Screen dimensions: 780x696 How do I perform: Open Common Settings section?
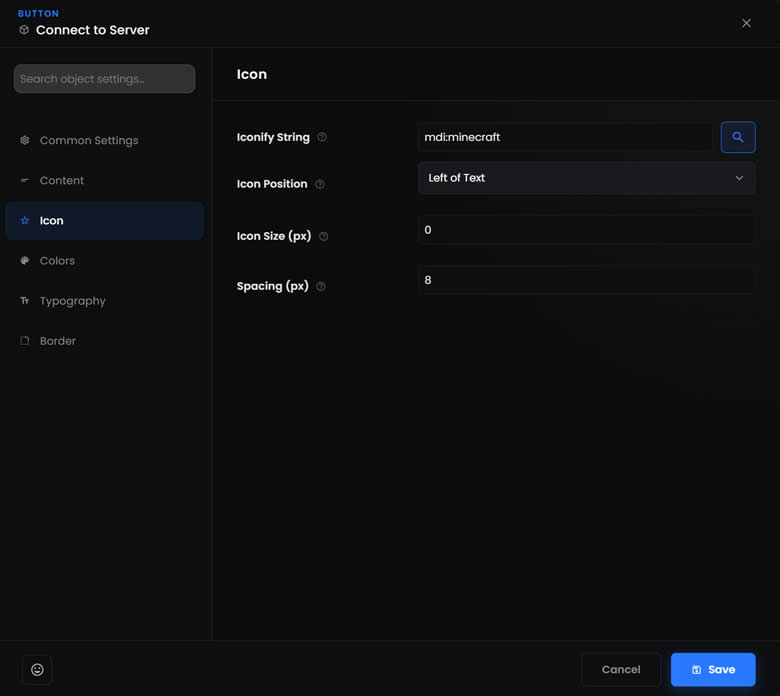(104, 140)
